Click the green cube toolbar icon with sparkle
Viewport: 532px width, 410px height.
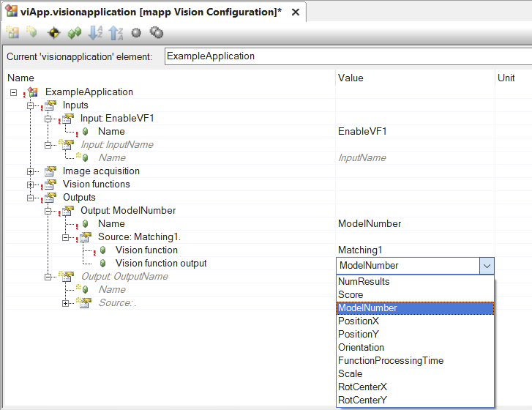click(32, 33)
